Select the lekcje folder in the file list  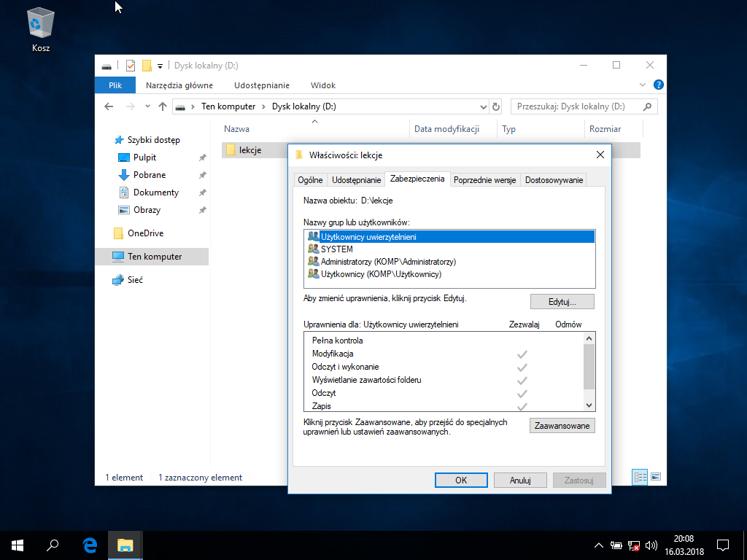pos(244,150)
